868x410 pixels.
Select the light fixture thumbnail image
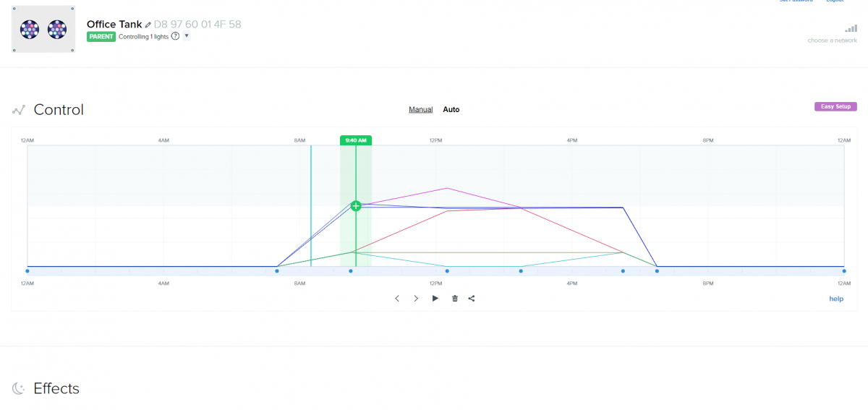click(43, 30)
